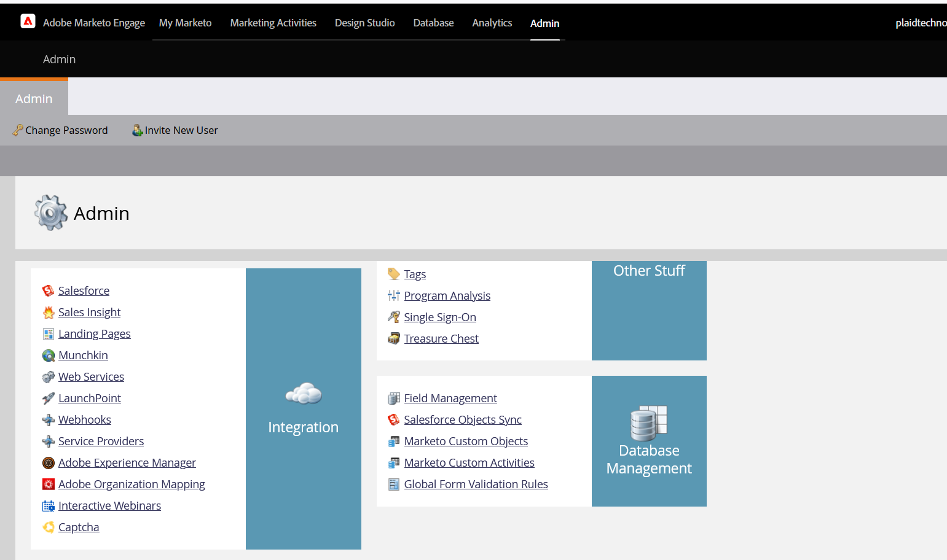Switch to Analytics section
Screen dimensions: 947x560
[492, 23]
